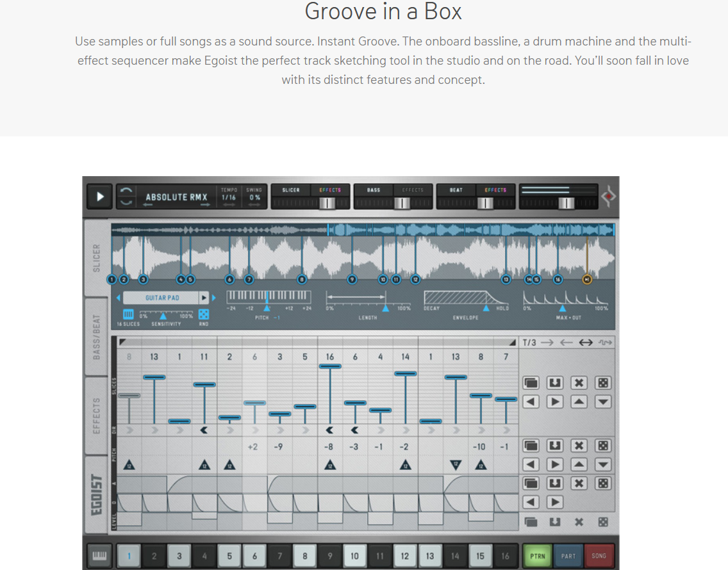Viewport: 728px width, 570px height.
Task: Click the Sensitivity slider handle
Action: 163,316
